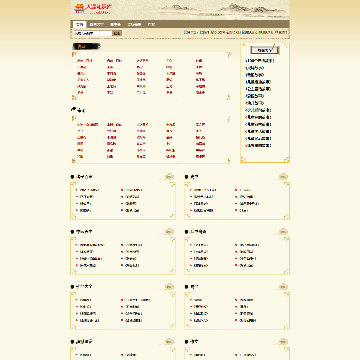Open the first bulleted link in the first left list box
Image resolution: width=360 pixels, height=360 pixels.
89,190
